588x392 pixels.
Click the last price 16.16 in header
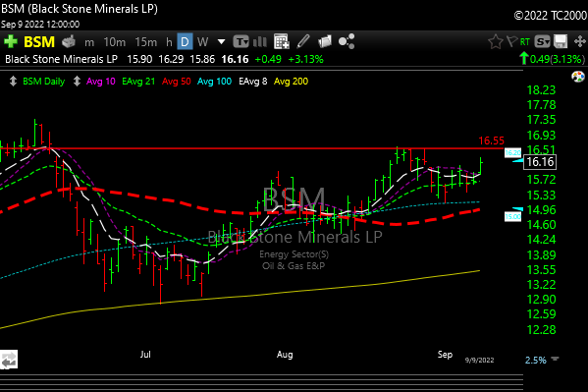click(x=236, y=59)
